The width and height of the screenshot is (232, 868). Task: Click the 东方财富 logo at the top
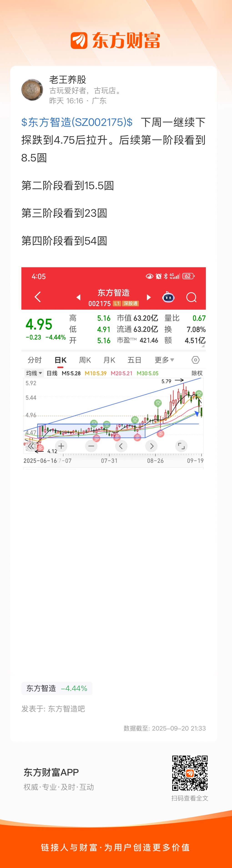tap(115, 41)
